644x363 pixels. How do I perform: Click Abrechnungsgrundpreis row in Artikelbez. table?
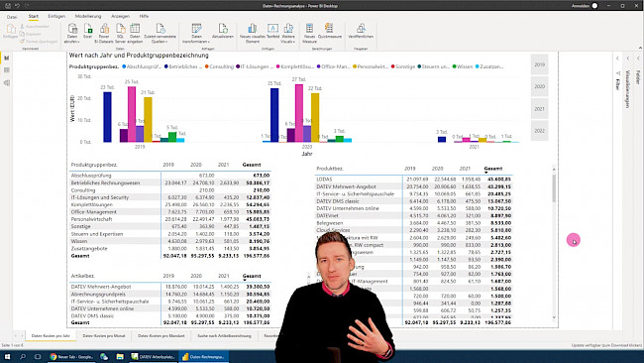(170, 294)
